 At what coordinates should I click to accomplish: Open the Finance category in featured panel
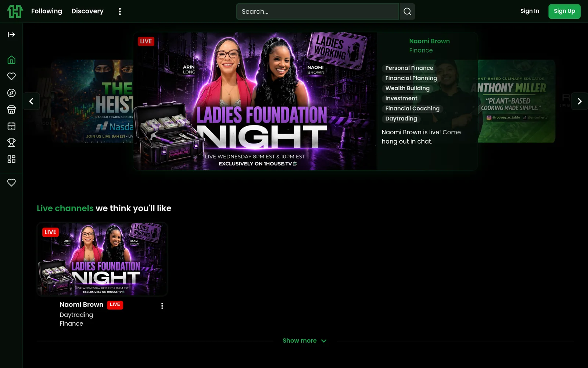[x=421, y=50]
